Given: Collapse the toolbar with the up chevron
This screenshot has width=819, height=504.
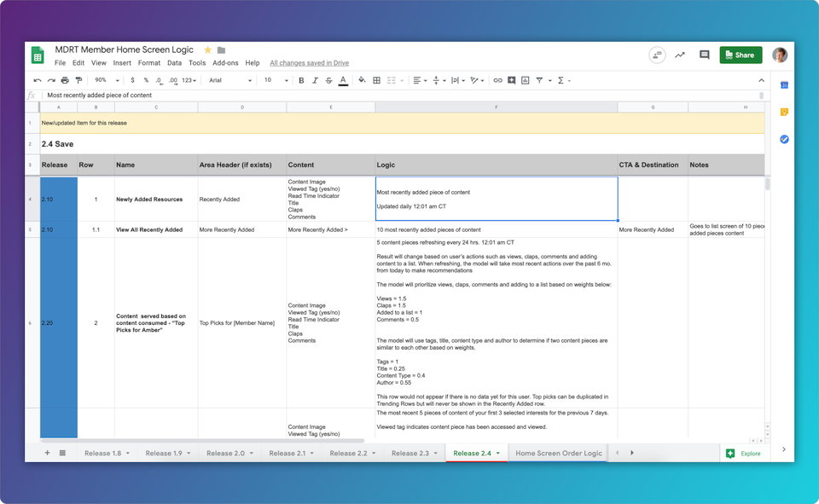Looking at the screenshot, I should click(x=761, y=80).
